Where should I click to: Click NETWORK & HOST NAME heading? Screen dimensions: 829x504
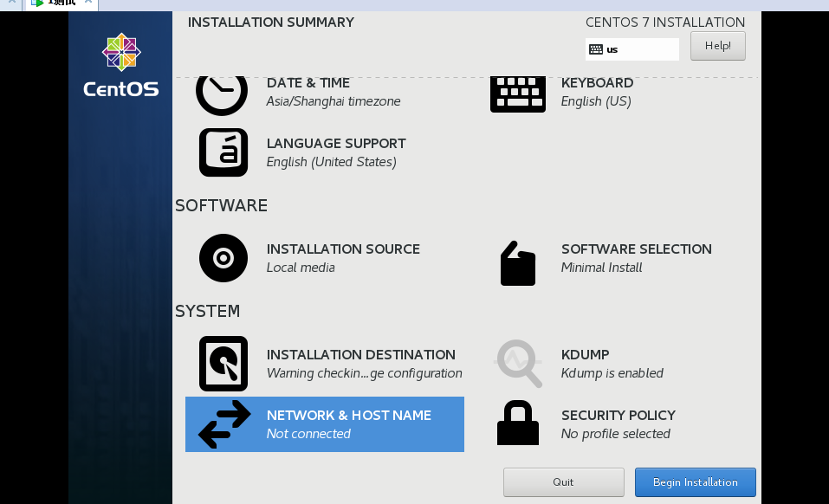pos(349,416)
